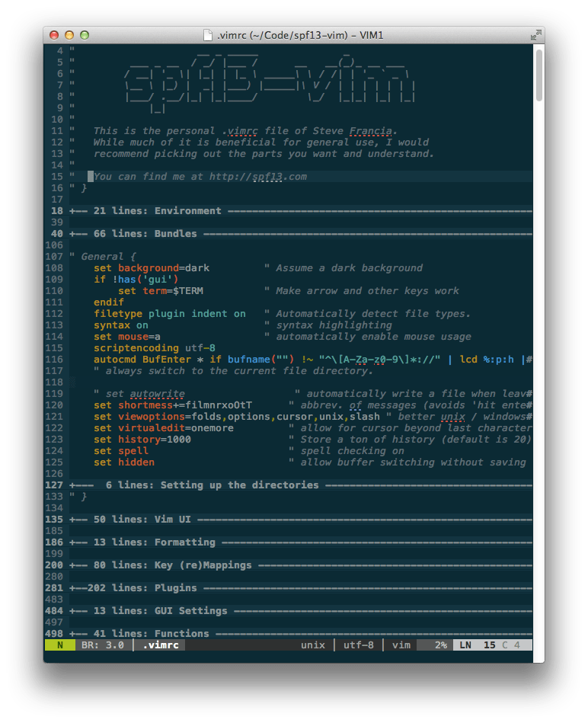
Task: Click the spf13-vim ASCII art banner
Action: pos(270,83)
